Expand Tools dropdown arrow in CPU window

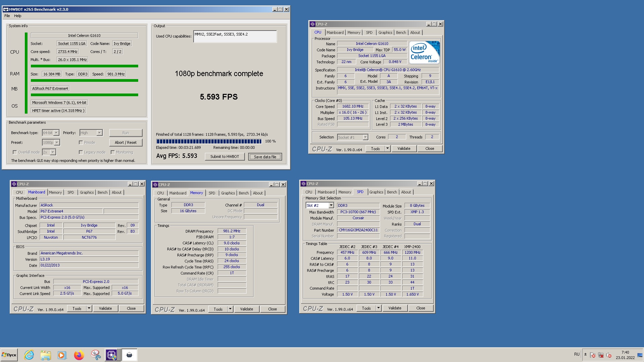pyautogui.click(x=387, y=148)
